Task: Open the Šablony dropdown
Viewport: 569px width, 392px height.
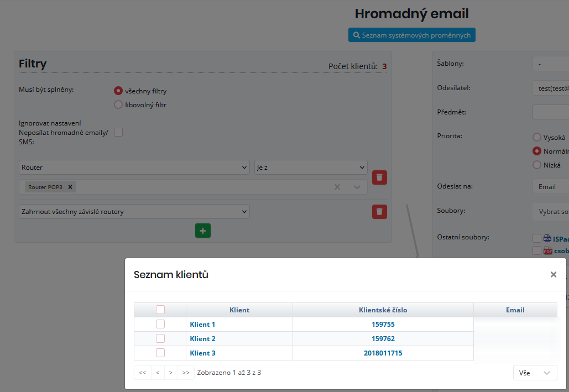Action: (551, 64)
